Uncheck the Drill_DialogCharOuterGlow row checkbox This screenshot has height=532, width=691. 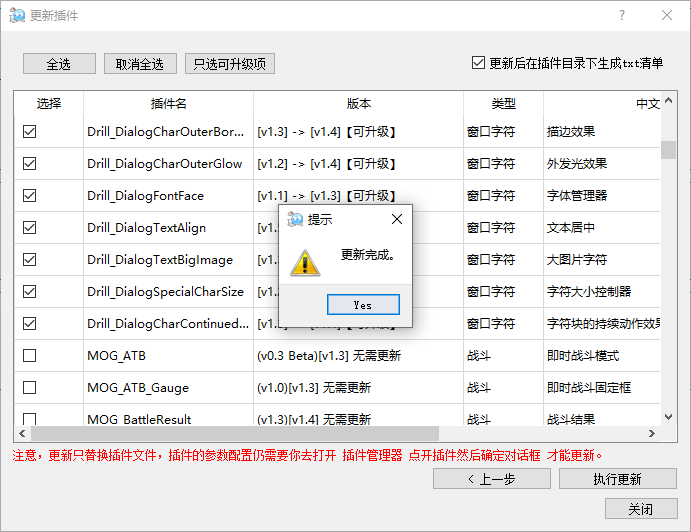[29, 163]
